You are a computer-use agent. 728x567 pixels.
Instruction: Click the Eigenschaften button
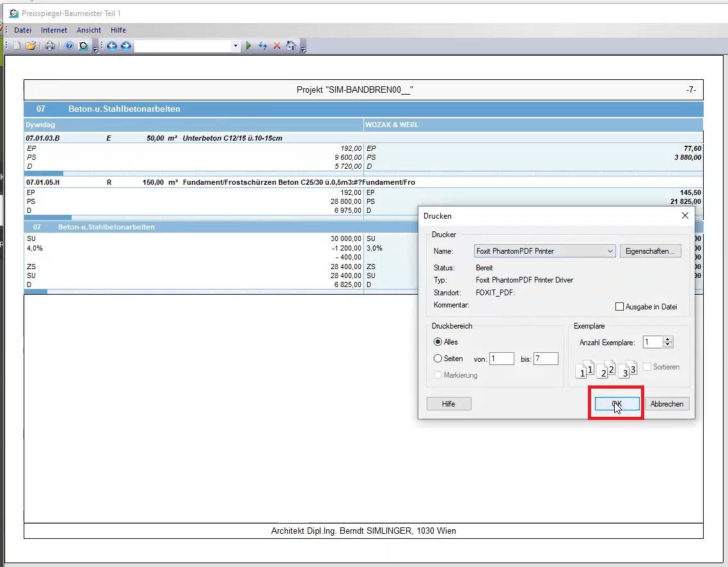pos(650,251)
